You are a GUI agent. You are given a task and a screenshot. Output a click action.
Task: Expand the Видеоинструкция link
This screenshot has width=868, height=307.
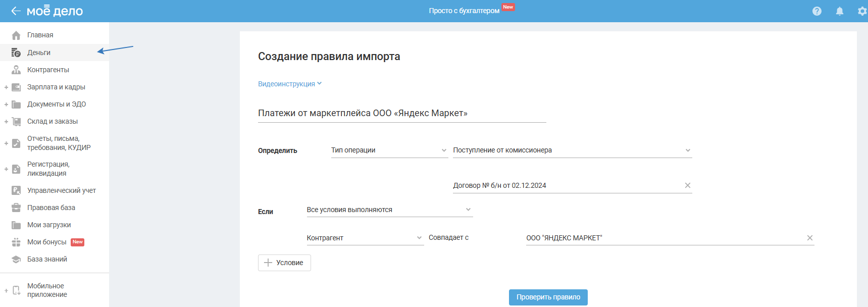pyautogui.click(x=290, y=84)
